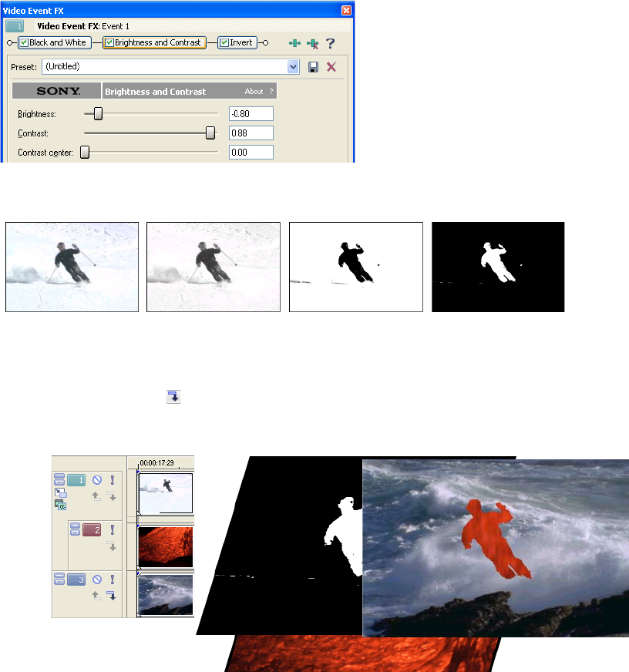The height and width of the screenshot is (672, 629).
Task: Click the track 1 number label
Action: click(76, 480)
